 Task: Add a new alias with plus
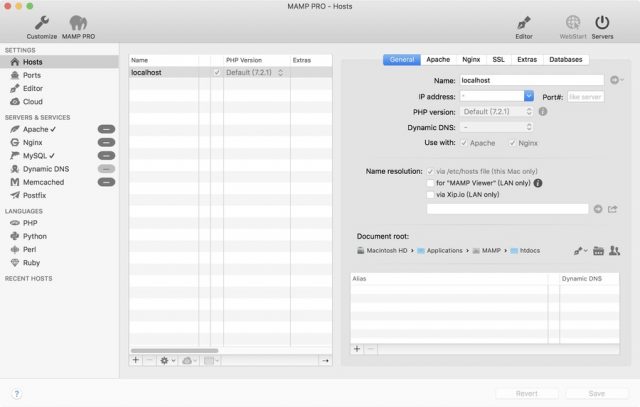[x=357, y=349]
